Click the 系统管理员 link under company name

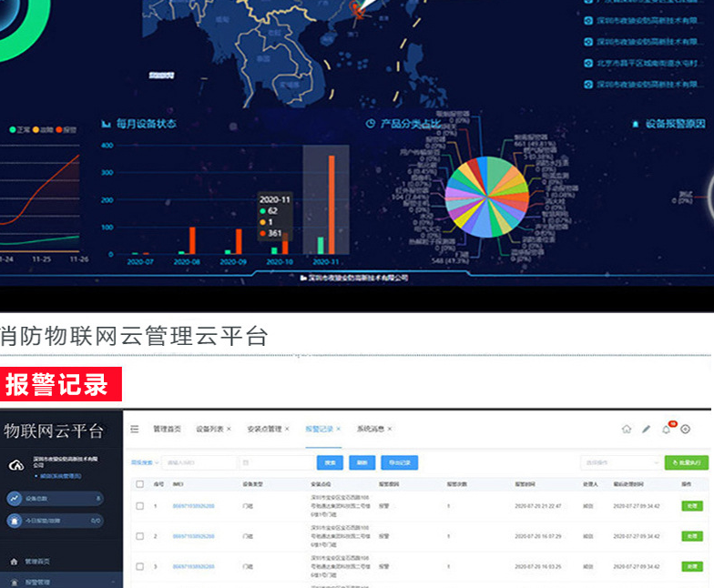tap(60, 476)
